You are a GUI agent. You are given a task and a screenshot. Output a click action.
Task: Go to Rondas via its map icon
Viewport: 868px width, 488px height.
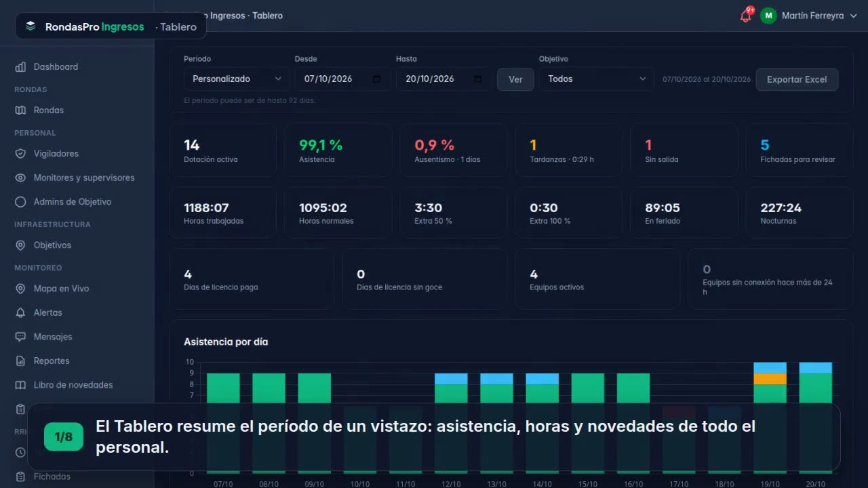[x=20, y=110]
